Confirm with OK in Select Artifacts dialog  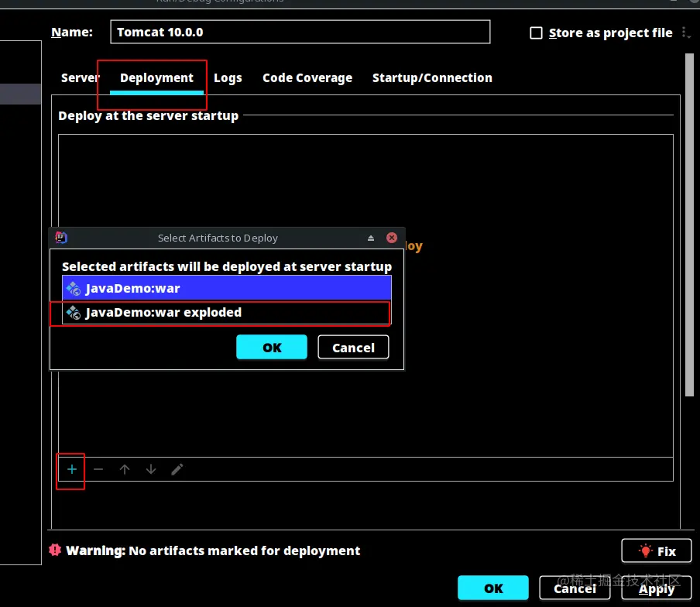(272, 347)
